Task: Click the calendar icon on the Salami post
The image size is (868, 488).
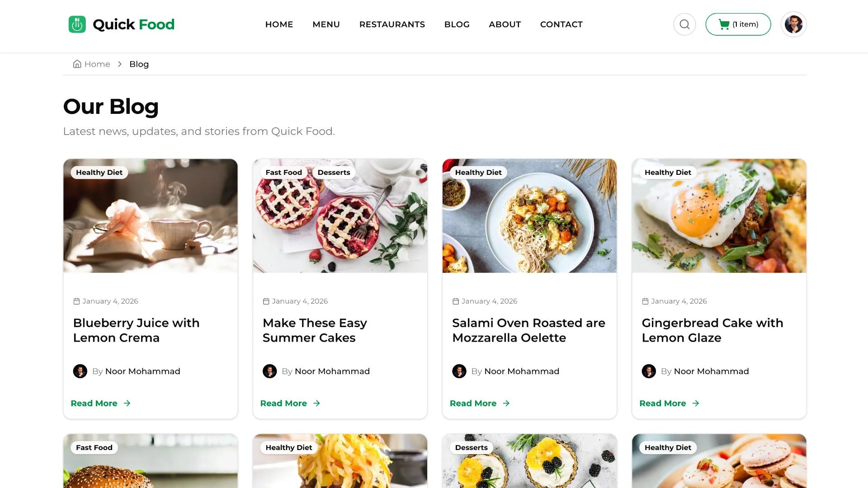Action: pyautogui.click(x=455, y=301)
